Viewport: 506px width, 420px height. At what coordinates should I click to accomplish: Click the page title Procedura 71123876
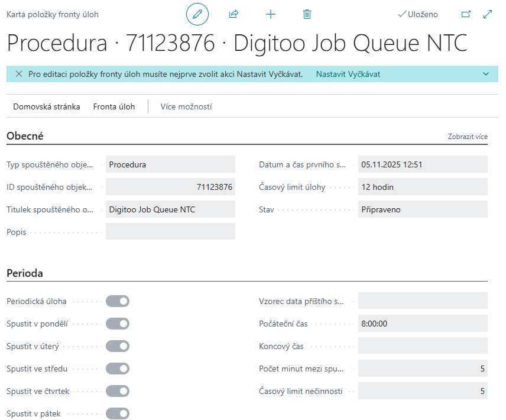(237, 43)
